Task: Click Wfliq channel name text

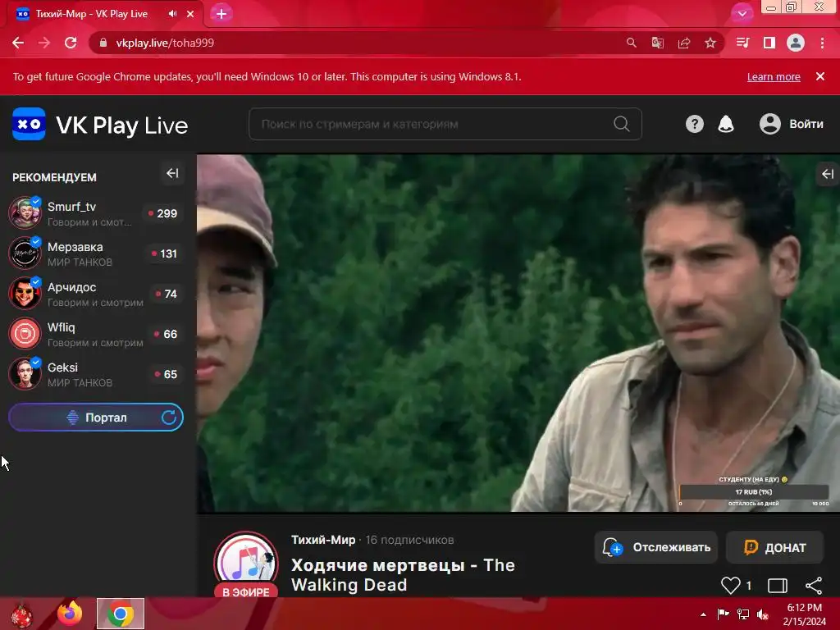Action: (61, 327)
